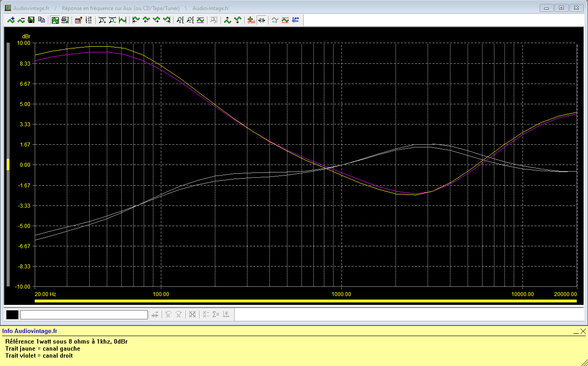Click the blue axis arrows icon

(x=295, y=20)
